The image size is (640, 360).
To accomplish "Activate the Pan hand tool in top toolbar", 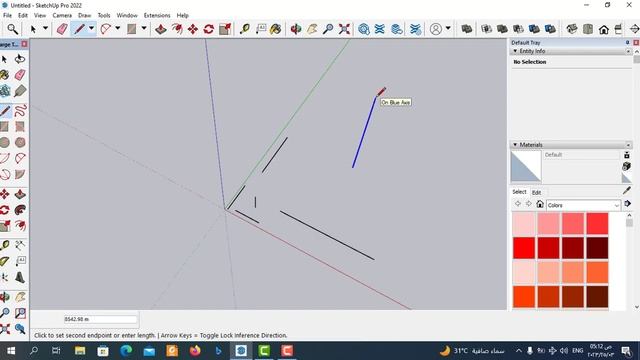I will pos(312,29).
